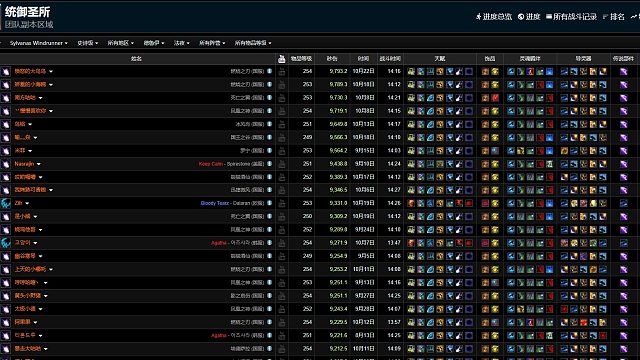Image resolution: width=640 pixels, height=360 pixels.
Task: Click the fight time 13:47
Action: click(394, 242)
